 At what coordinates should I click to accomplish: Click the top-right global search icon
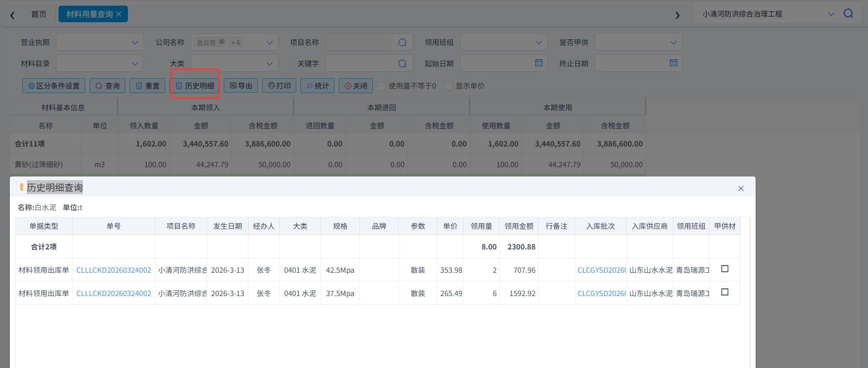click(x=848, y=13)
